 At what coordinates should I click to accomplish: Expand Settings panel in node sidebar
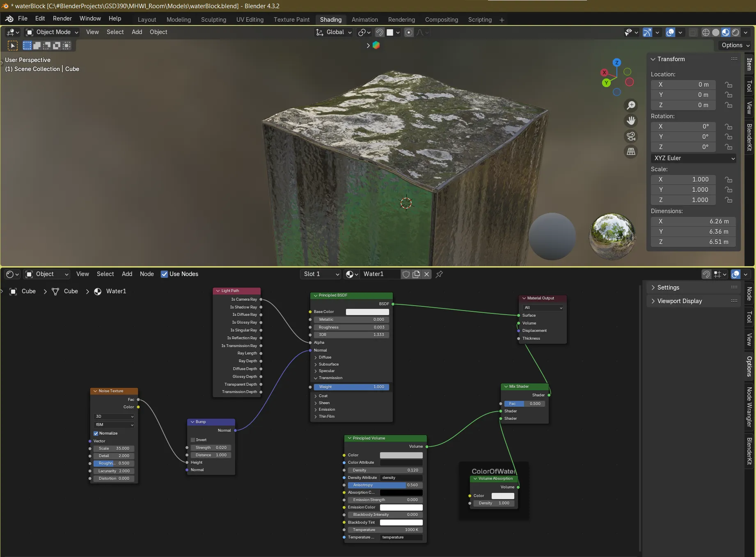coord(653,288)
